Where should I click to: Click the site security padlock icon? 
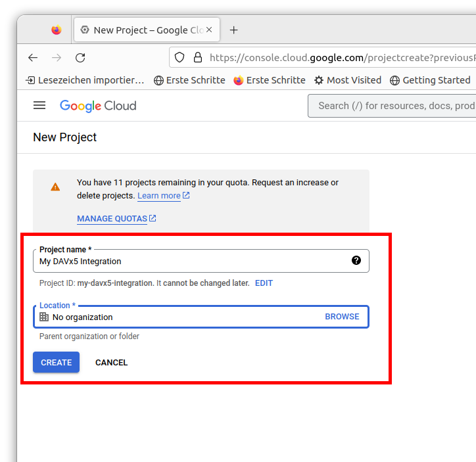[198, 57]
